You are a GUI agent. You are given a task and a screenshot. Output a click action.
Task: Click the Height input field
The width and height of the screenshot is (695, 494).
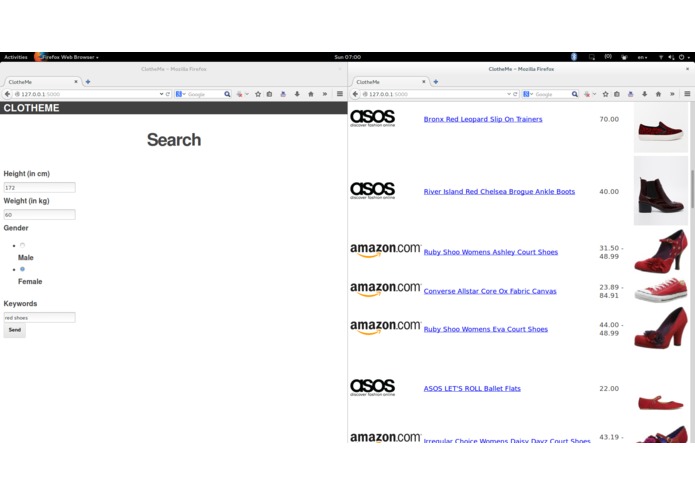point(39,187)
